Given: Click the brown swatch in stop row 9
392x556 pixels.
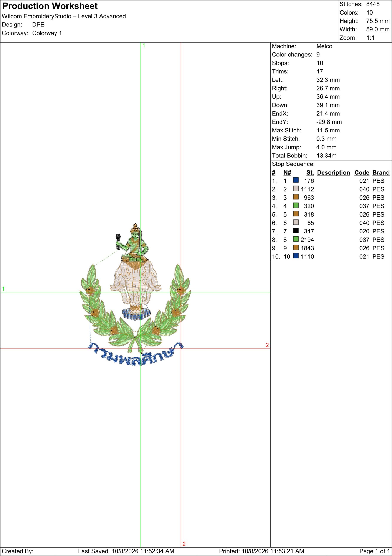Looking at the screenshot, I should click(x=296, y=247).
